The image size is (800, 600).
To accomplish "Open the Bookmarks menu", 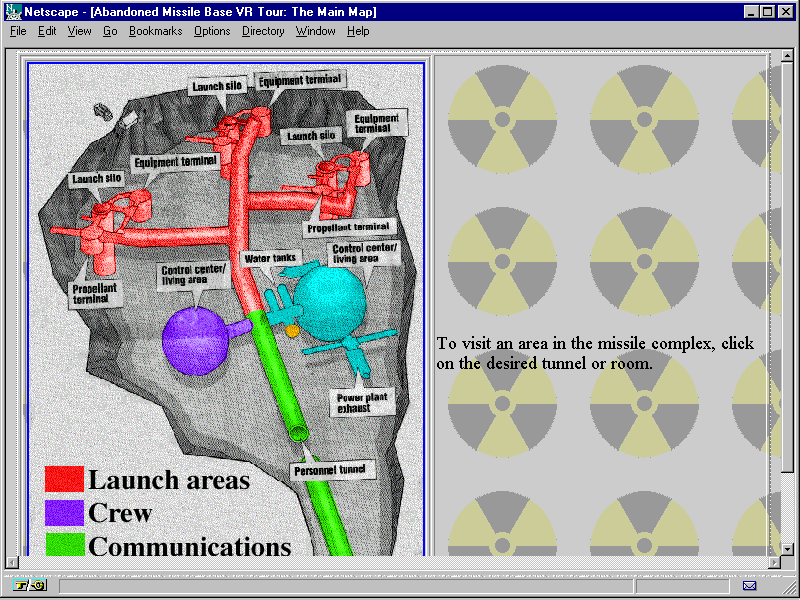I will [155, 31].
